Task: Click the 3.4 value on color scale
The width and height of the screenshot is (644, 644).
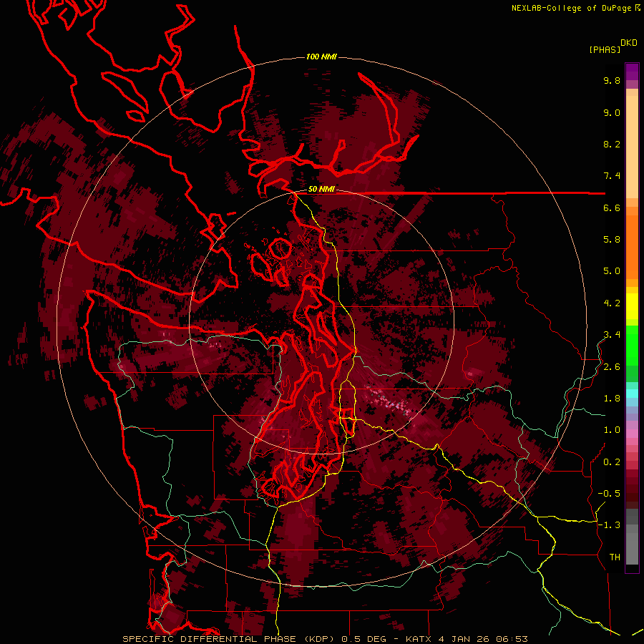Action: click(x=612, y=335)
